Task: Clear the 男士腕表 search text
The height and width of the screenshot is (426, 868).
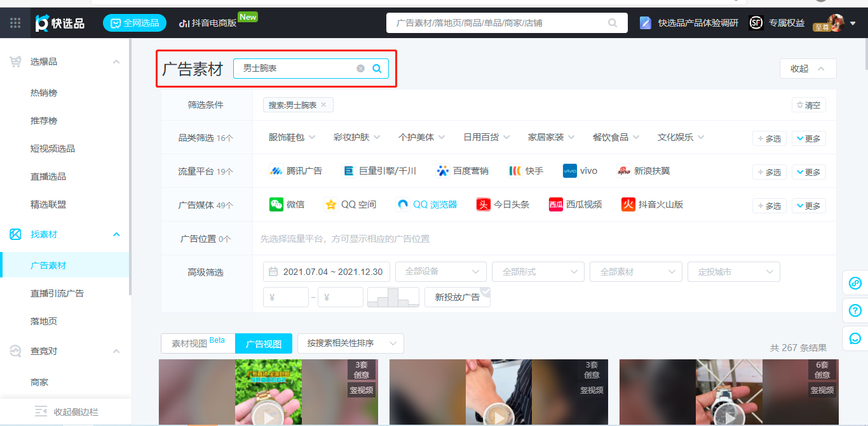Action: (x=361, y=69)
